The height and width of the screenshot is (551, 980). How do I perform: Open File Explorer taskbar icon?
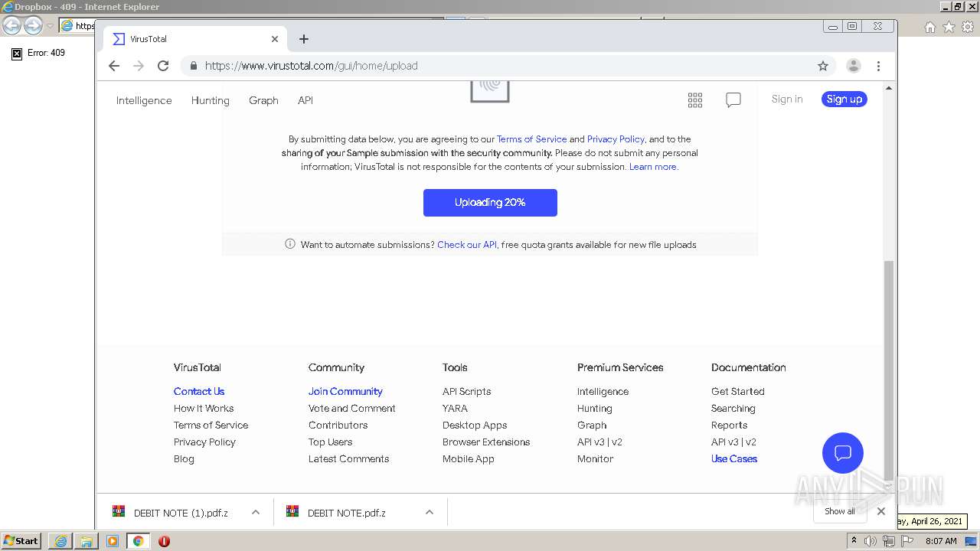click(x=87, y=541)
